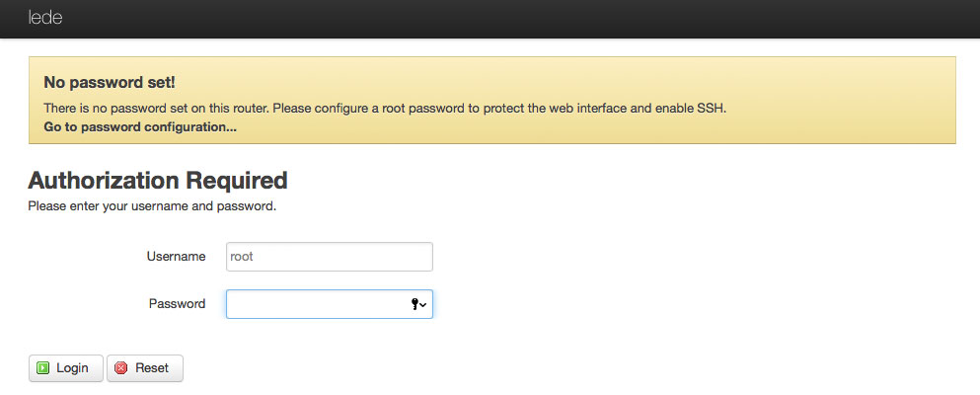Click the red X icon on Reset
Viewport: 980px width, 395px height.
pos(121,368)
